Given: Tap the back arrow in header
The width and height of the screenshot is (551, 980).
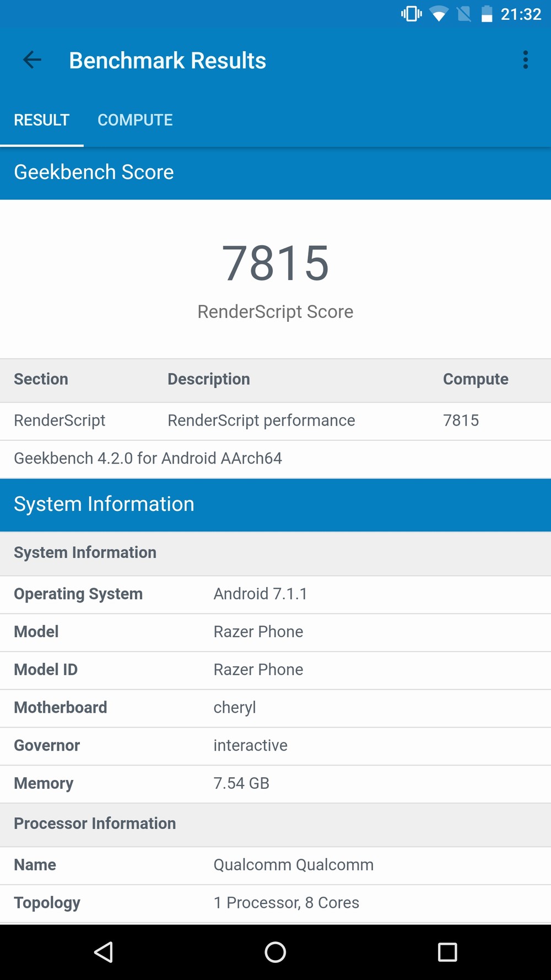Looking at the screenshot, I should [x=32, y=60].
